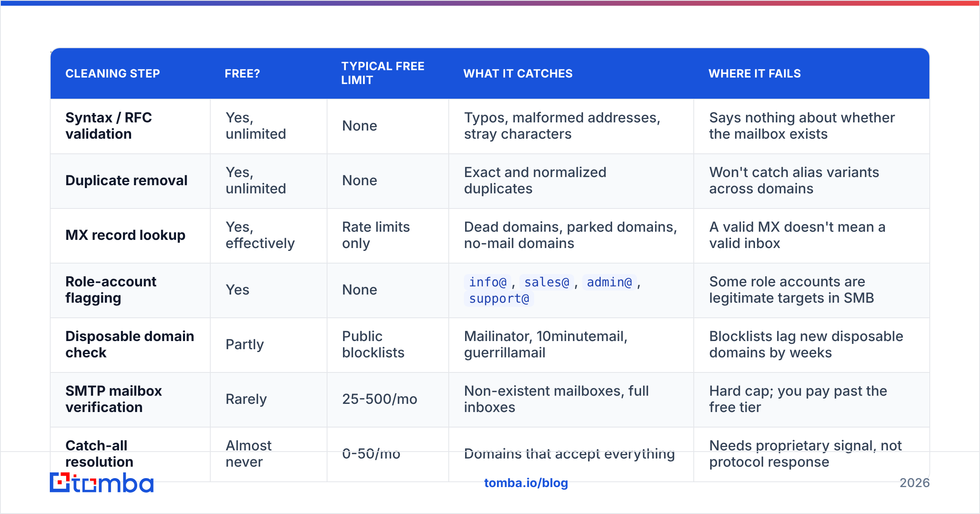Select the Duplicate removal row label
Screen dimensions: 980x514
coord(127,180)
